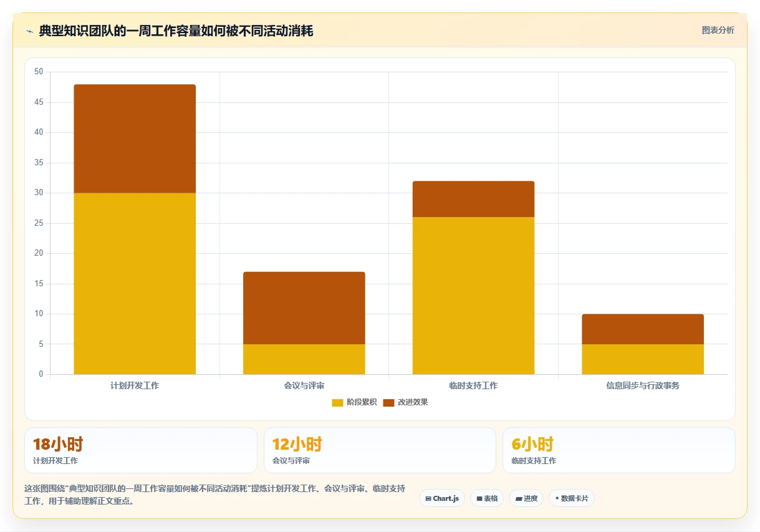
Task: Click the 12小时 value in the data card
Action: pos(297,445)
